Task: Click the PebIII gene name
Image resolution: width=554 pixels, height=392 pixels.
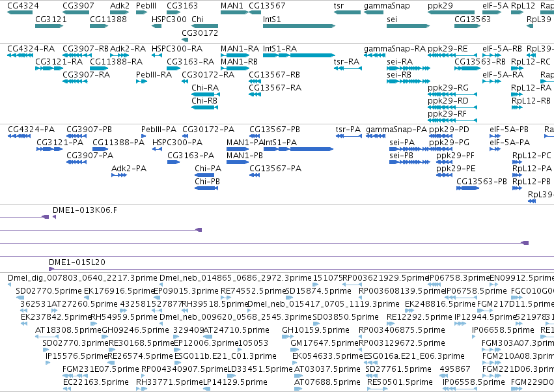Action: (146, 6)
